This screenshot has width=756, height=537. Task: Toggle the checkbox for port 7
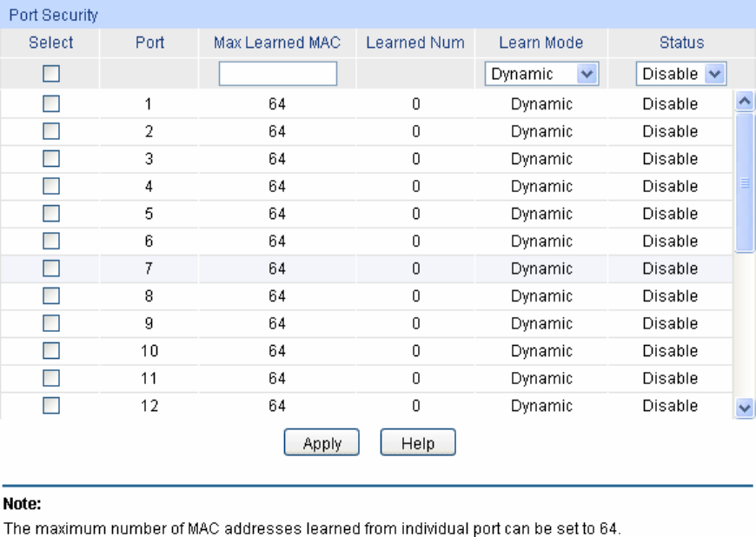click(51, 268)
